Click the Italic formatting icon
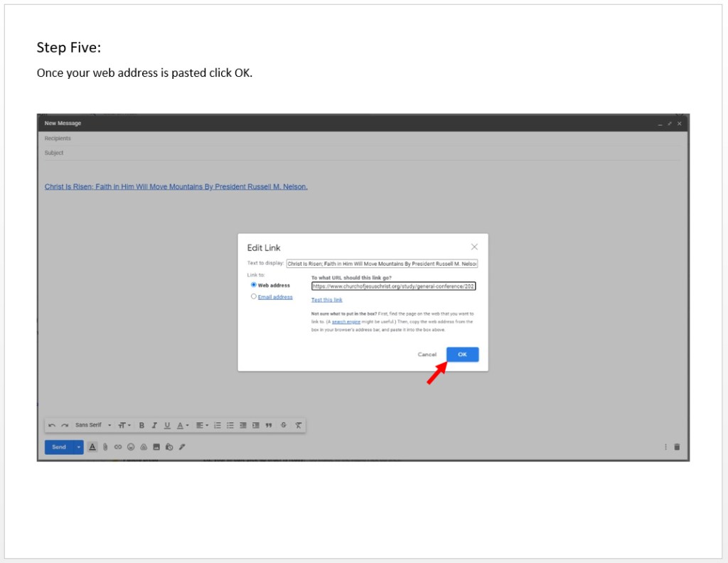 click(154, 425)
